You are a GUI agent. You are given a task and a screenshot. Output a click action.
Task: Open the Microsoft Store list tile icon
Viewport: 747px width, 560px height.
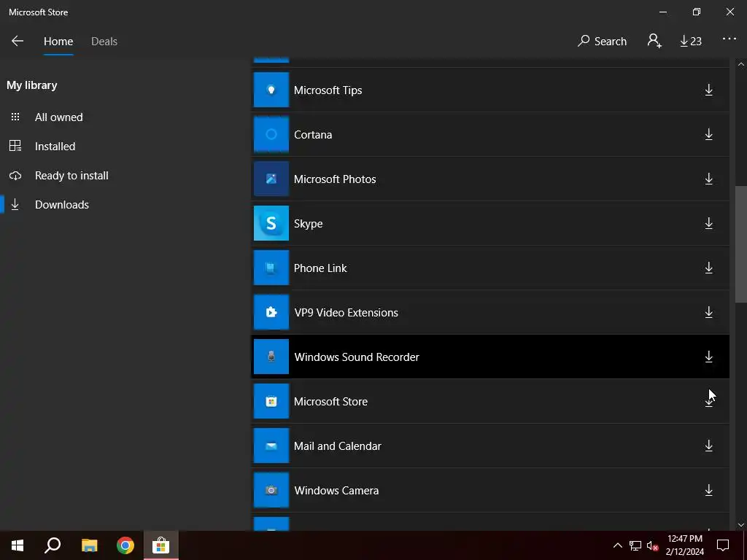click(271, 402)
